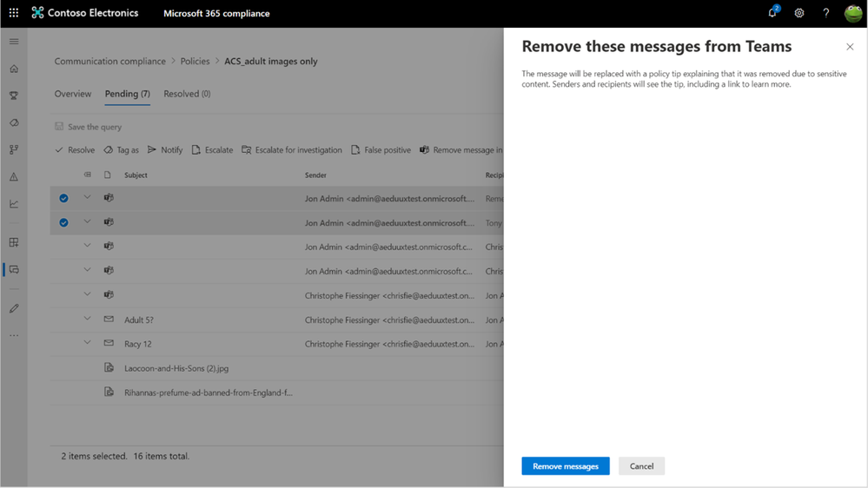Open the alerts triangle sidebar icon
The height and width of the screenshot is (488, 868).
14,177
